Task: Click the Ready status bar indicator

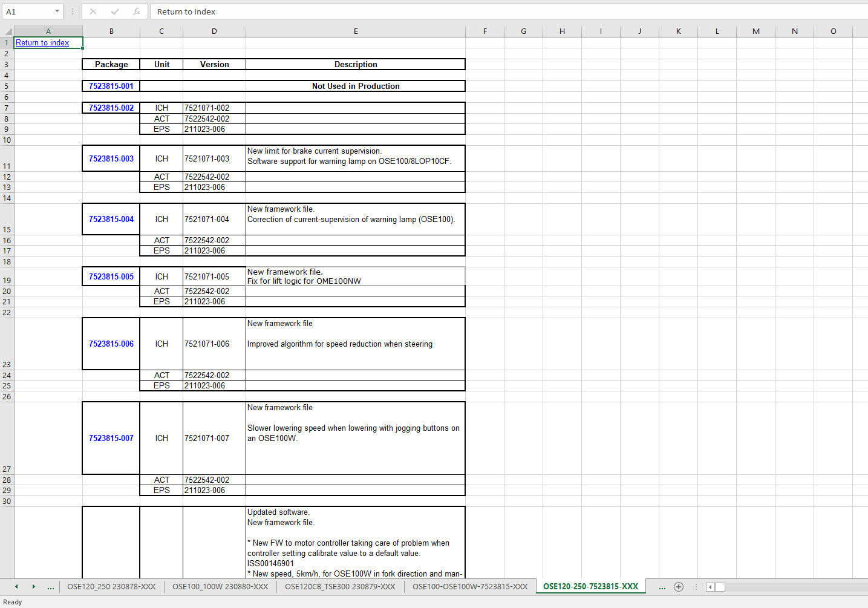Action: coord(13,602)
